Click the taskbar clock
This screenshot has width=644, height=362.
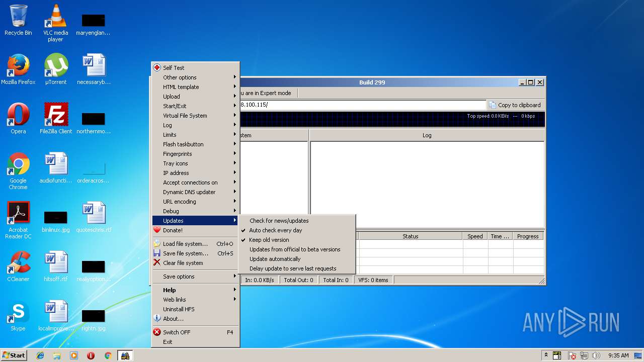618,355
